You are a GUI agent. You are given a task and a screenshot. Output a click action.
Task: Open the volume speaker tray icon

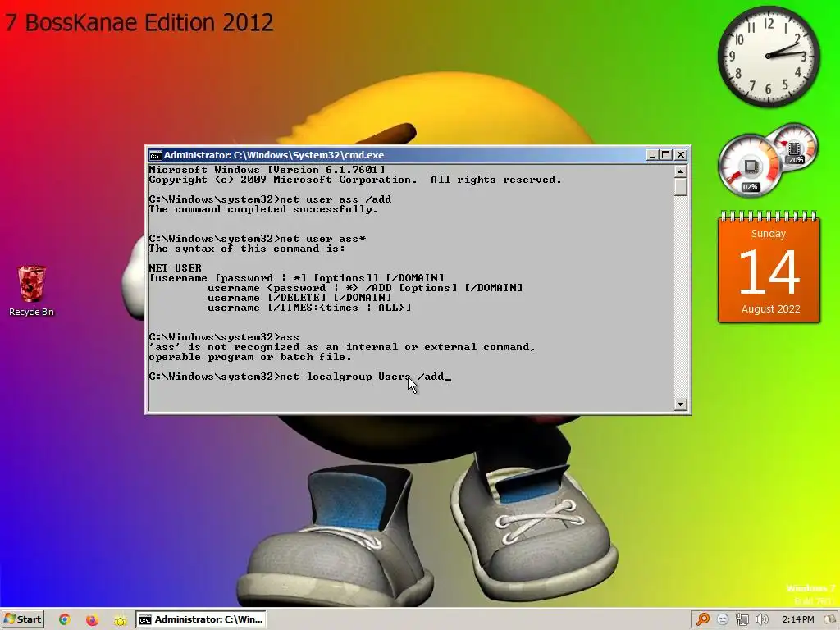click(762, 620)
